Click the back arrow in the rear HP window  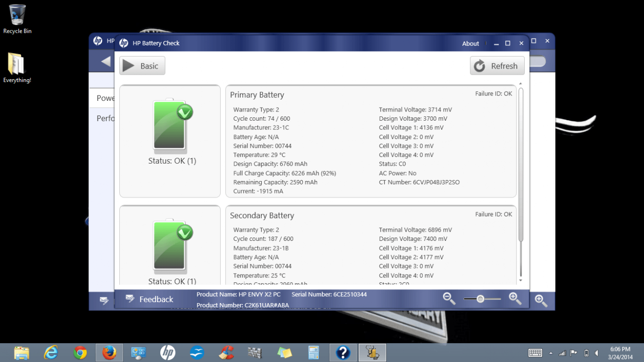(106, 61)
